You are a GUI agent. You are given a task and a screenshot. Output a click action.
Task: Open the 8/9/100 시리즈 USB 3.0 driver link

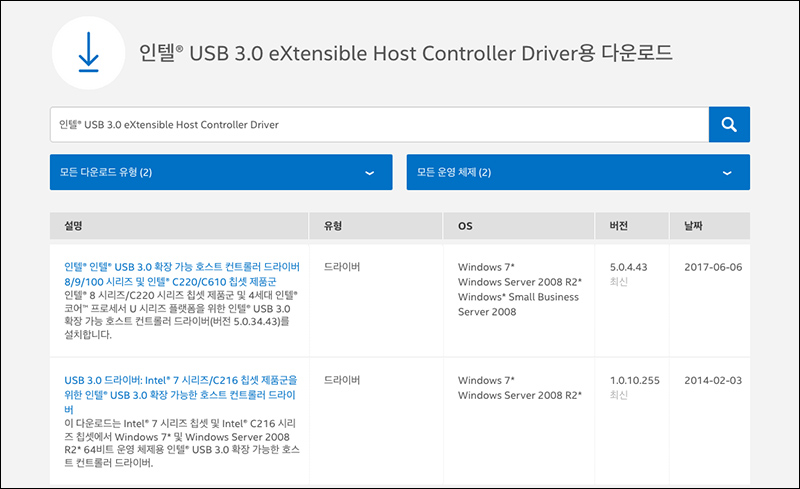[x=182, y=274]
